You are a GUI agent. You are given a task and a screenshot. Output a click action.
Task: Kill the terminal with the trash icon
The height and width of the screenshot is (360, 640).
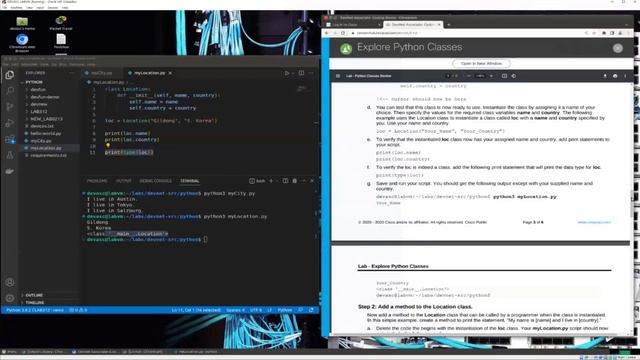coord(295,181)
